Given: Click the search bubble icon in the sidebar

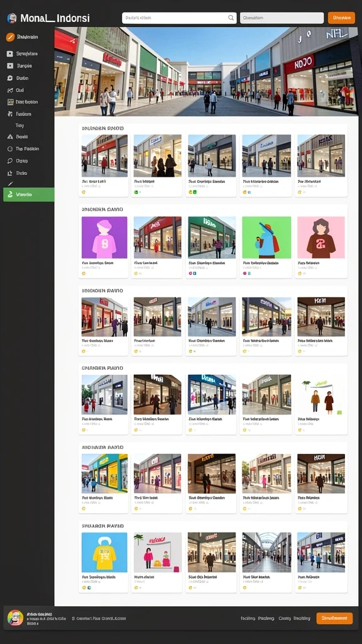Looking at the screenshot, I should point(10,161).
